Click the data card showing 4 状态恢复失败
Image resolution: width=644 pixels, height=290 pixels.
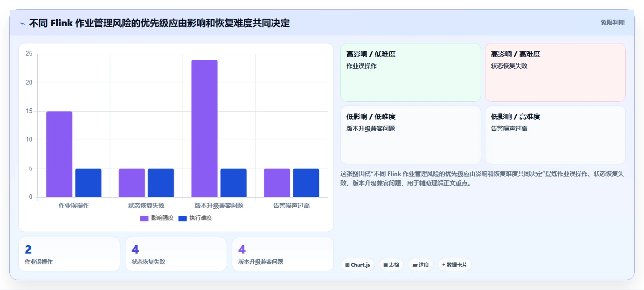(x=176, y=254)
